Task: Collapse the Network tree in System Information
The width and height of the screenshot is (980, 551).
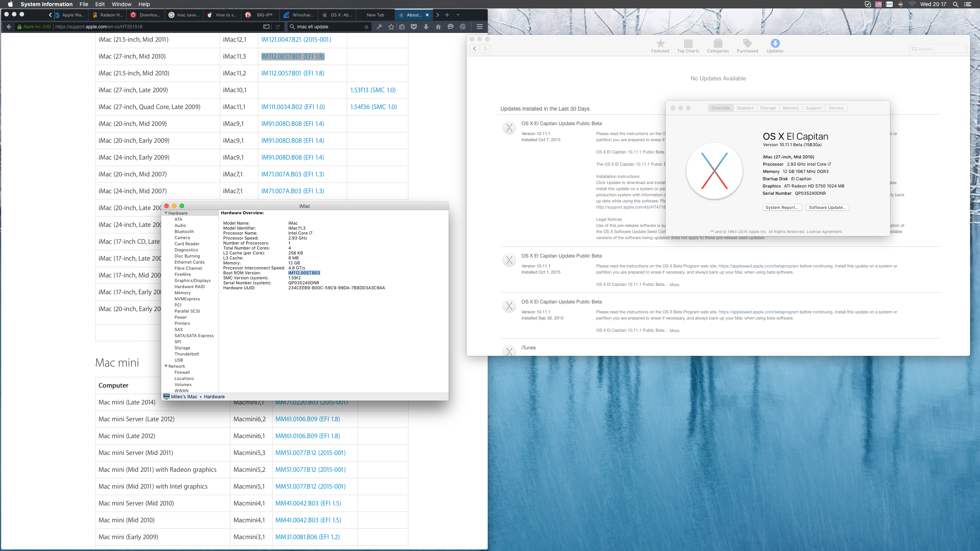Action: pyautogui.click(x=166, y=366)
